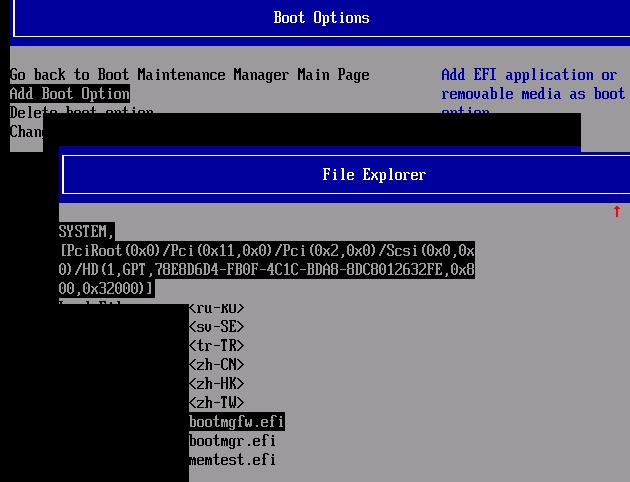Select the bootmgr.efi file
Image resolution: width=630 pixels, height=482 pixels.
[232, 441]
